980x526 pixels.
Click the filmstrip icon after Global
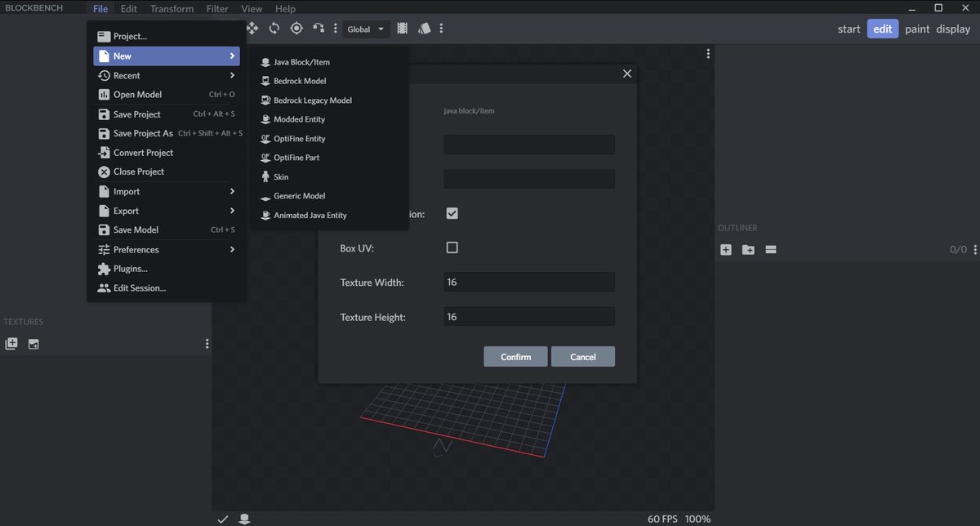(403, 28)
